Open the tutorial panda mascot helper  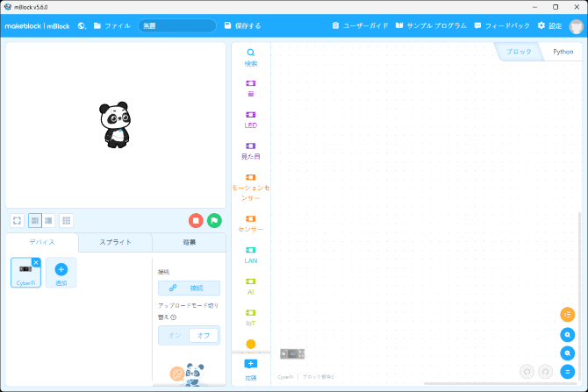(x=188, y=374)
